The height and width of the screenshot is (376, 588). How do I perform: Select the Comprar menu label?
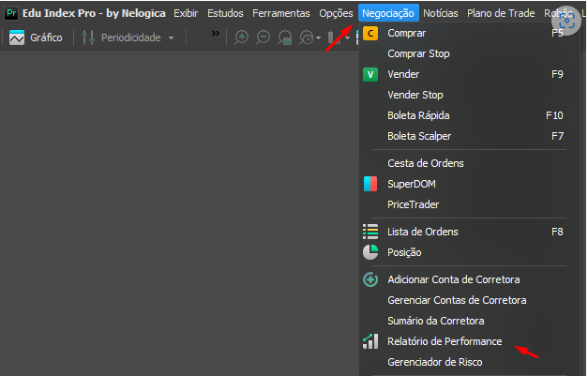(x=407, y=34)
